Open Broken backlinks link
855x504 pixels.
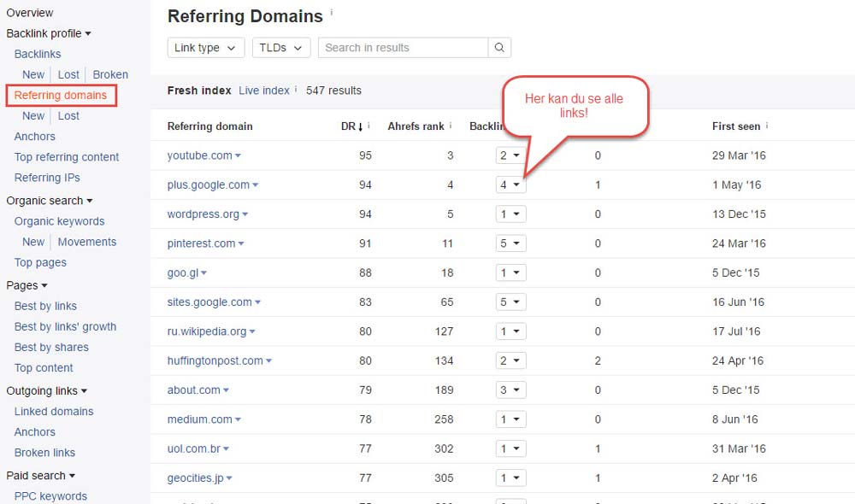pyautogui.click(x=110, y=74)
